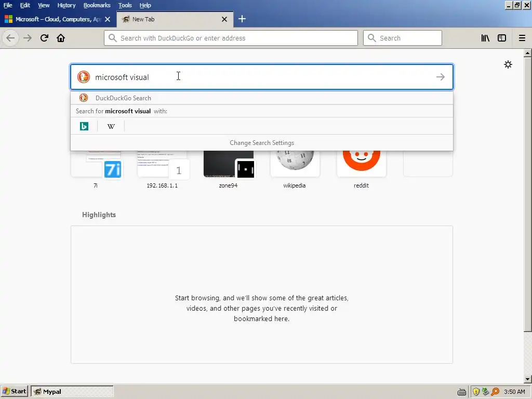
Task: Open the hamburger application menu
Action: click(522, 38)
